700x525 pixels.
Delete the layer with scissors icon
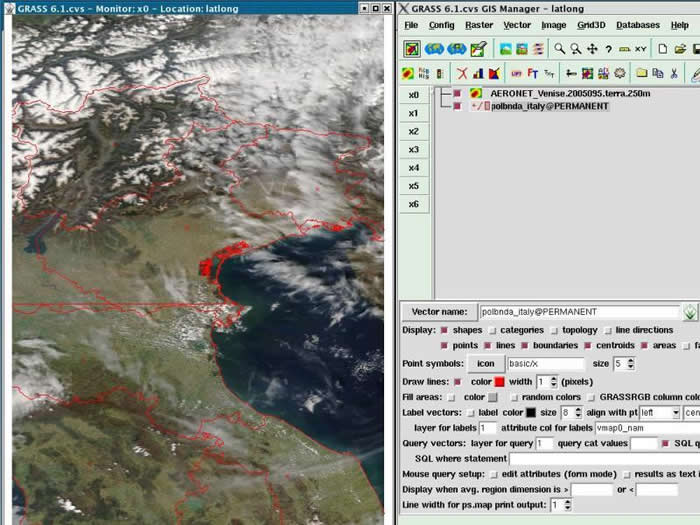[674, 73]
